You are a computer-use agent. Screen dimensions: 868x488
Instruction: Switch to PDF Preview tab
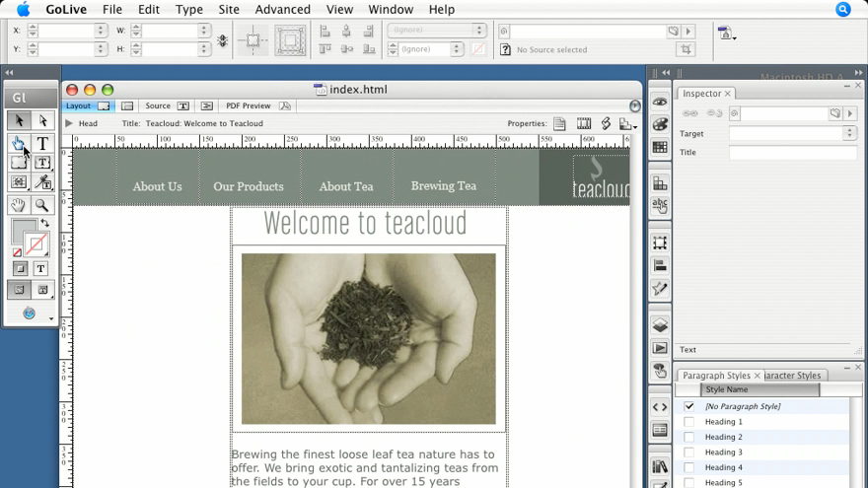[257, 105]
